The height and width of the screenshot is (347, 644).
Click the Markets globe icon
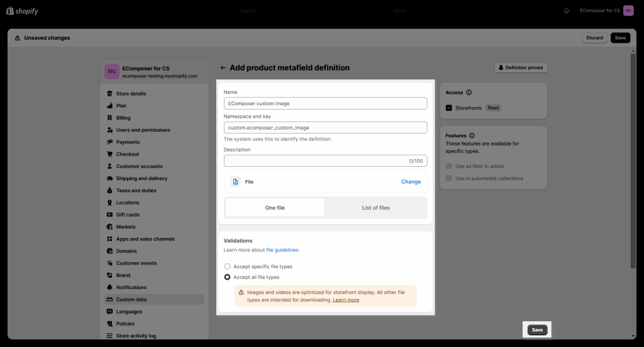(x=109, y=227)
